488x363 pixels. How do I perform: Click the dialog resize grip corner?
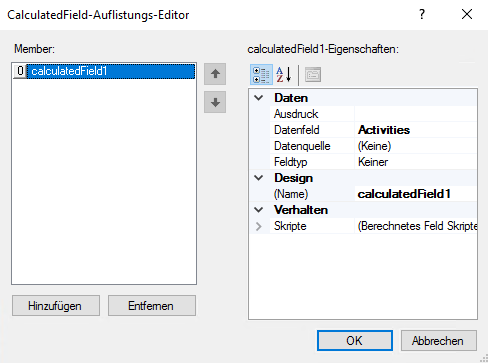pyautogui.click(x=483, y=358)
